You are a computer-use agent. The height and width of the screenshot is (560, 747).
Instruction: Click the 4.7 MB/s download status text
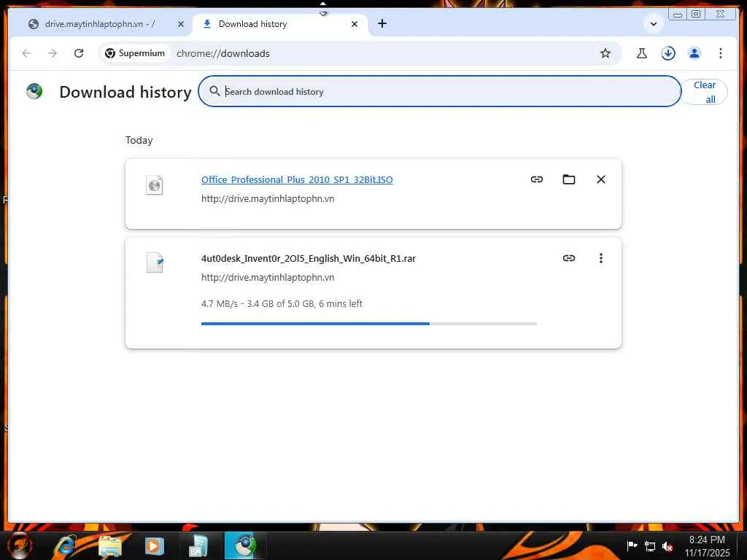(282, 304)
